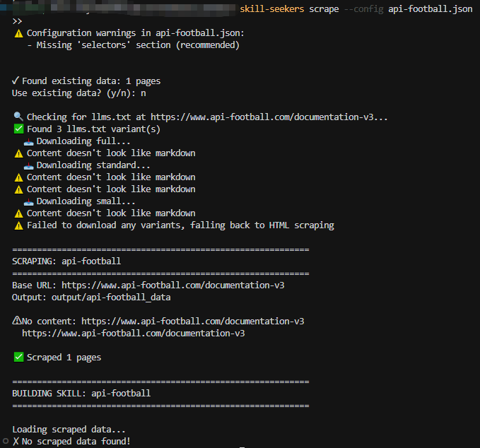Open the Base URL documentation-v3 link
The width and height of the screenshot is (480, 448).
point(172,285)
